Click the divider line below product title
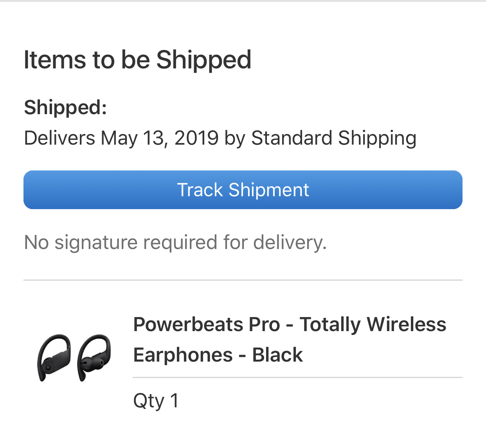486x448 pixels. tap(297, 377)
